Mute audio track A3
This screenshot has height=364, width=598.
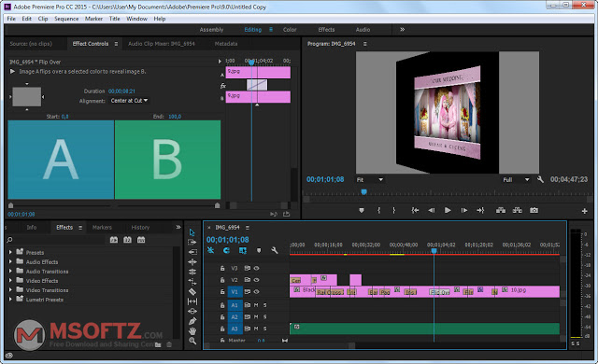[x=256, y=329]
